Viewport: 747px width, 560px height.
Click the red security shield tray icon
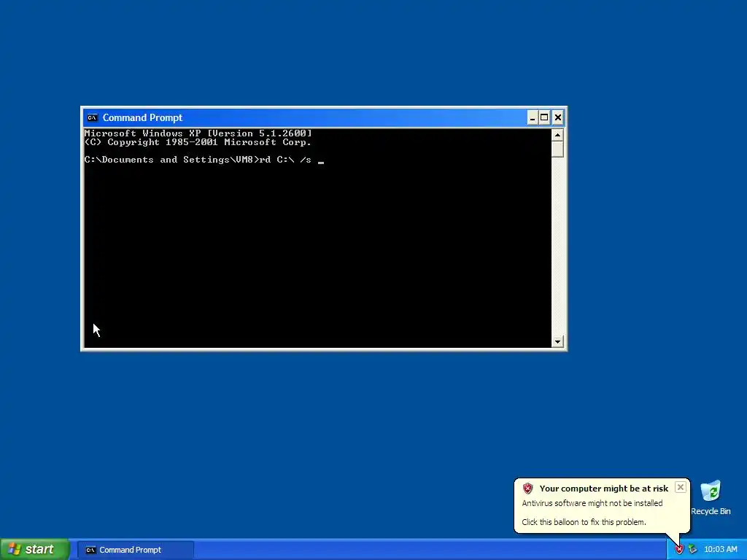tap(679, 550)
